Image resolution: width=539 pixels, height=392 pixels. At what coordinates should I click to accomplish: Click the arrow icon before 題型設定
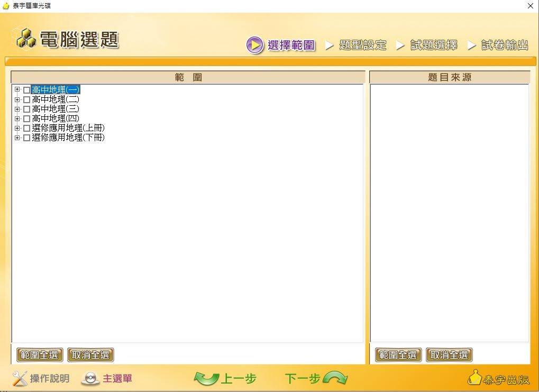[x=330, y=45]
